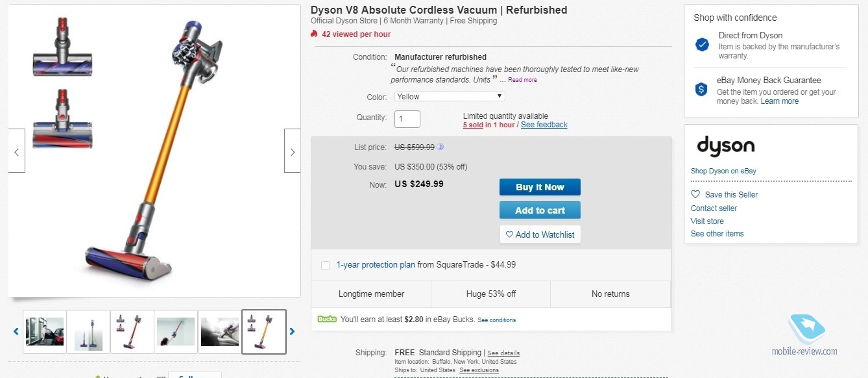Viewport: 868px width, 378px height.
Task: Open the Shop Dyson on eBay link
Action: (723, 171)
